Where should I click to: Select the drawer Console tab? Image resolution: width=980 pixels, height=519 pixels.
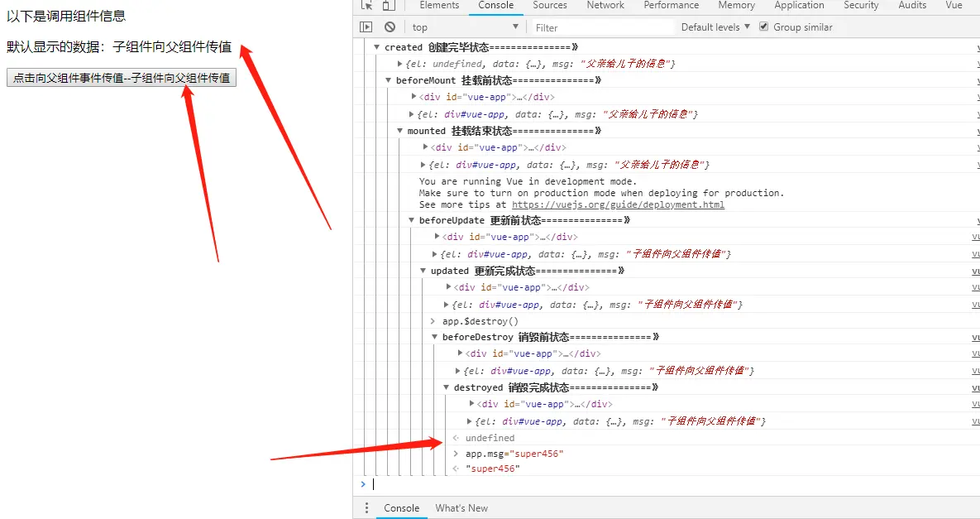pyautogui.click(x=401, y=507)
